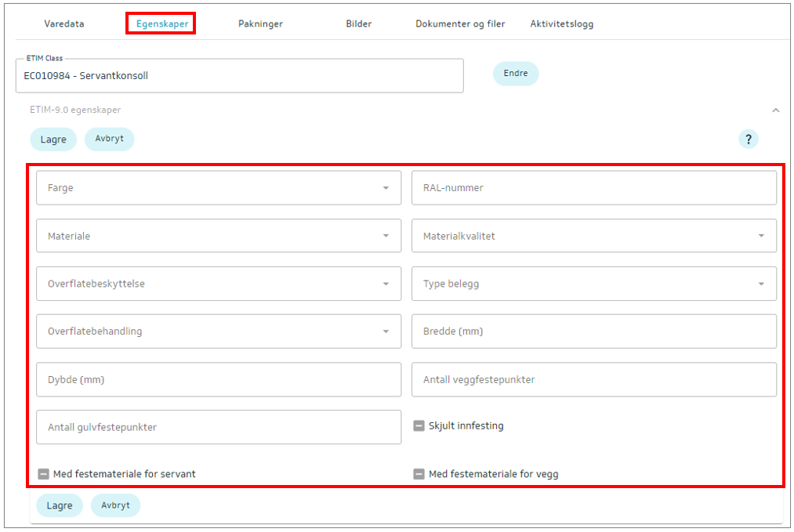
Task: Click the bottom Avbryt button
Action: tap(115, 505)
